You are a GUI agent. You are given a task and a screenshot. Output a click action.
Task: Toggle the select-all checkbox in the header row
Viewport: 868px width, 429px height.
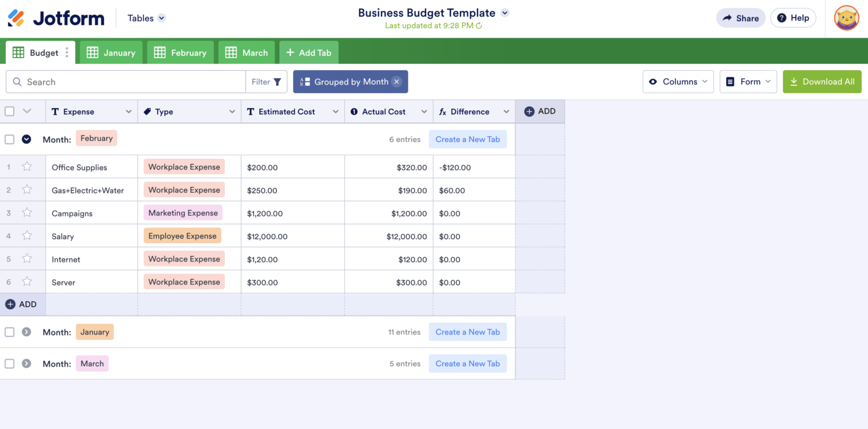(9, 111)
